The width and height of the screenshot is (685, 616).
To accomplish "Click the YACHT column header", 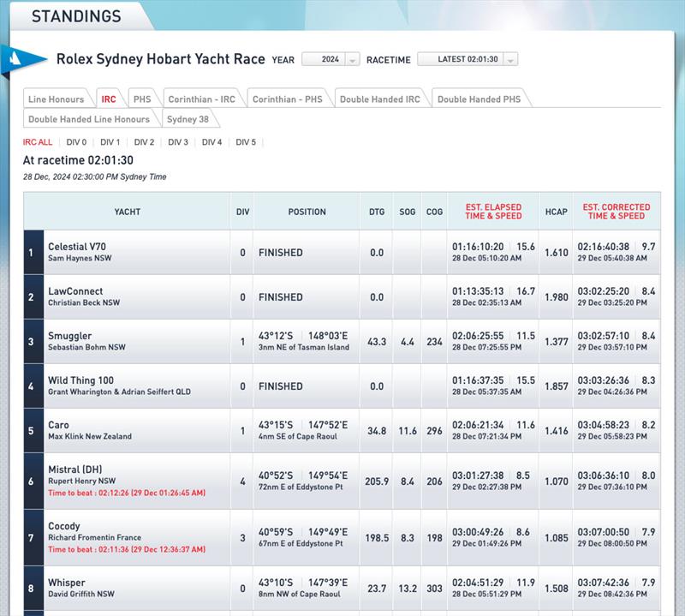I will (x=127, y=212).
